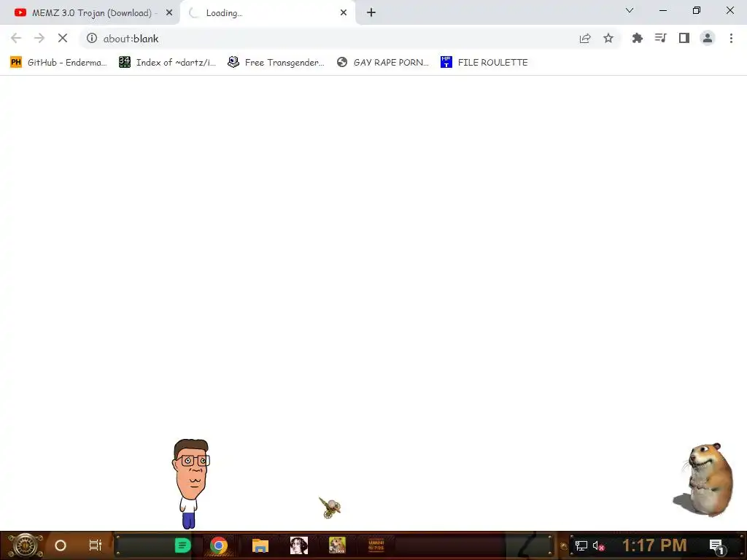Close the Loading tab
Screen dimensions: 747x560
point(344,13)
